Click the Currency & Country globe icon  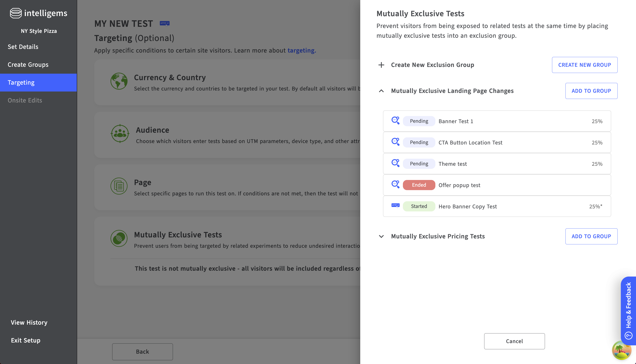(x=119, y=81)
